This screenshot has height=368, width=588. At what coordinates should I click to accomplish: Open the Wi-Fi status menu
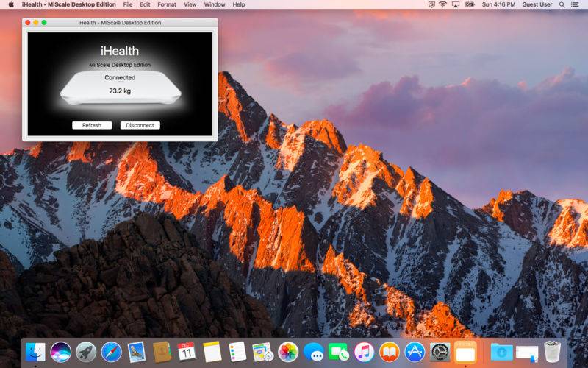443,4
